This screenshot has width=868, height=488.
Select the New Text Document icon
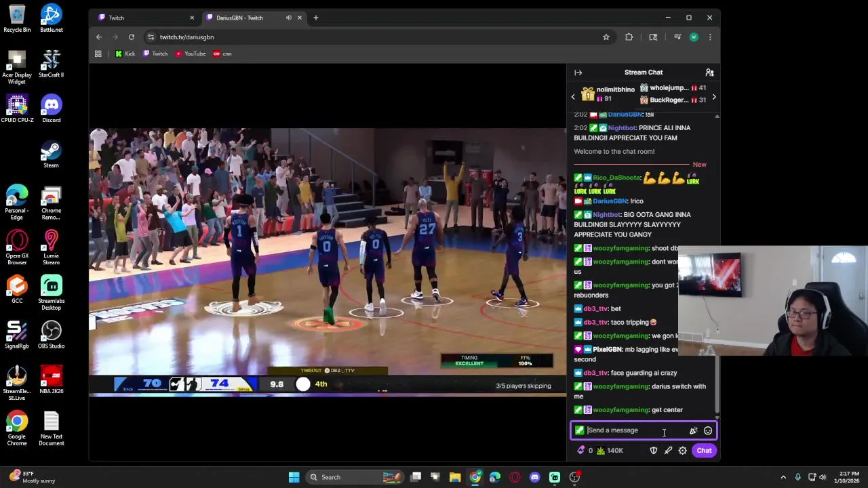(52, 429)
